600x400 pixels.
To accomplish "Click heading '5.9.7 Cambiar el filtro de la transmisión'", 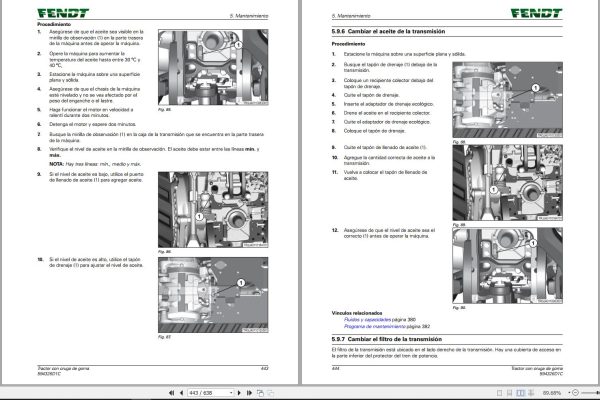I will pos(386,339).
